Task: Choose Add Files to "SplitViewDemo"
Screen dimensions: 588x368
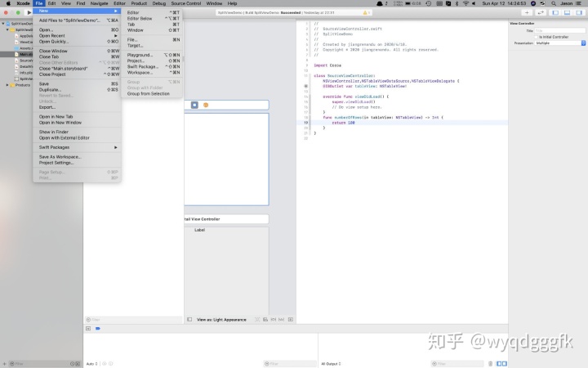Action: click(x=77, y=20)
